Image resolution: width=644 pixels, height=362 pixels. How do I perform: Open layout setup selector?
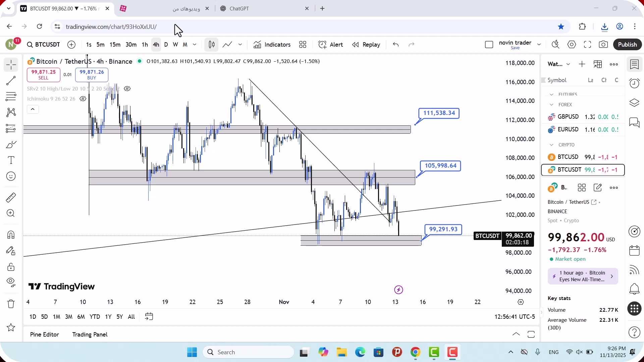pos(489,45)
